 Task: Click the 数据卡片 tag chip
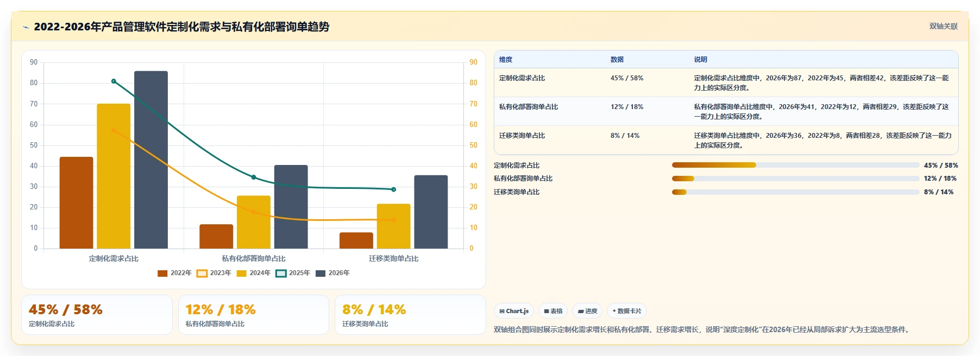627,311
